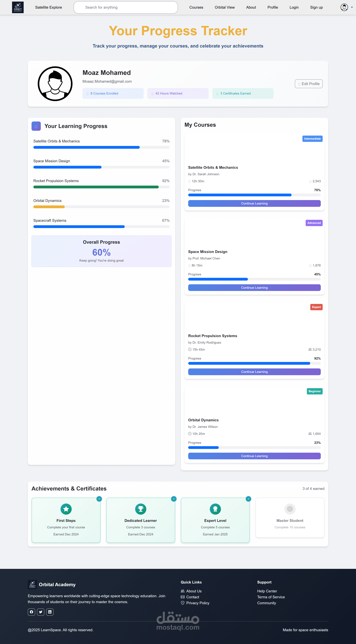Click the Earned Jan 2025 text
Screen dimensions: 356x644
pyautogui.click(x=215, y=534)
